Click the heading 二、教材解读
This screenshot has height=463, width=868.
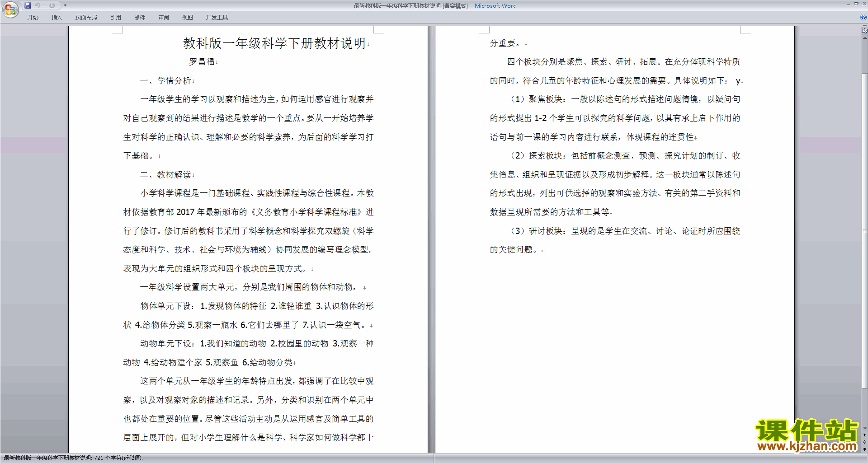click(x=165, y=174)
